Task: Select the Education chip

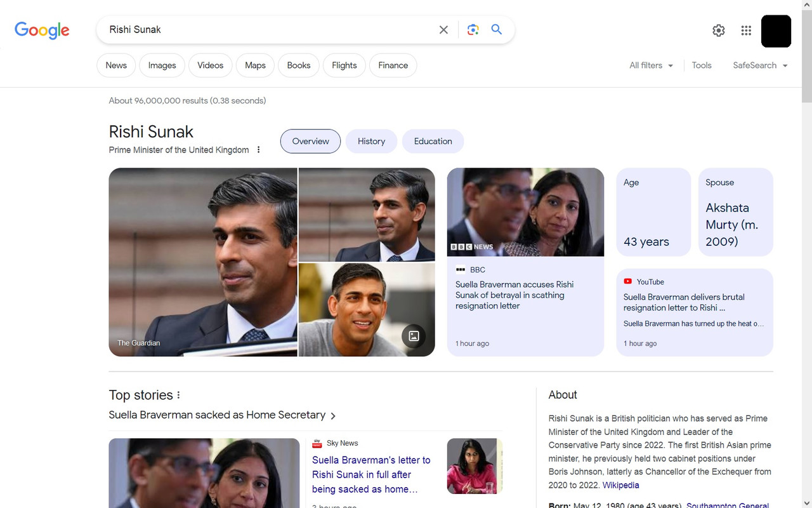Action: pos(433,141)
